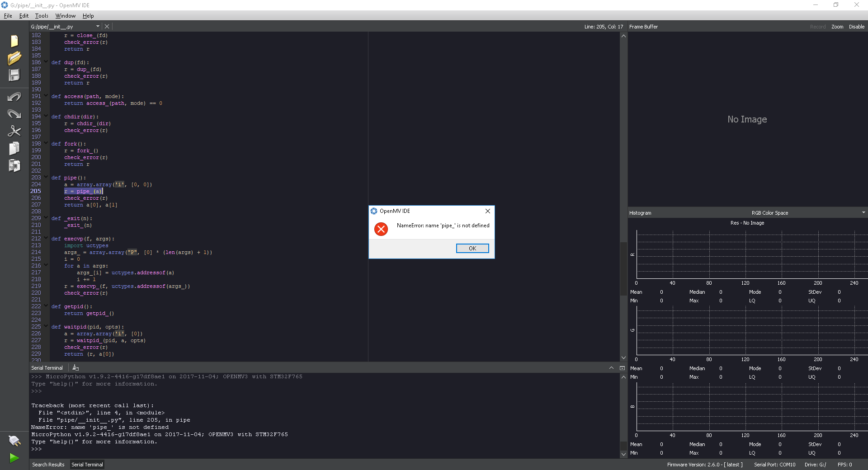Screen dimensions: 868x470
Task: Collapse the serial terminal panel using the caret
Action: (x=612, y=368)
